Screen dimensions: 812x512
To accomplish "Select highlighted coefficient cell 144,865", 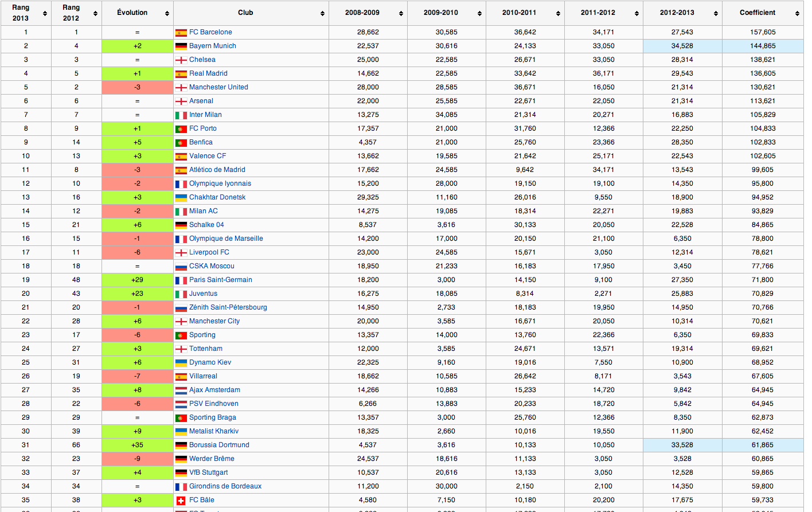I will (x=763, y=46).
